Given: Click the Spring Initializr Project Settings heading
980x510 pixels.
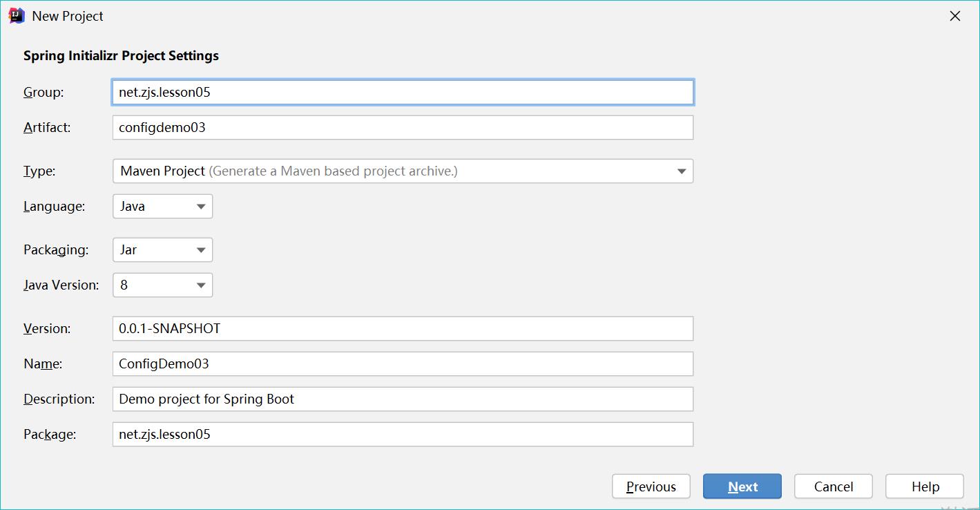Looking at the screenshot, I should click(x=121, y=56).
